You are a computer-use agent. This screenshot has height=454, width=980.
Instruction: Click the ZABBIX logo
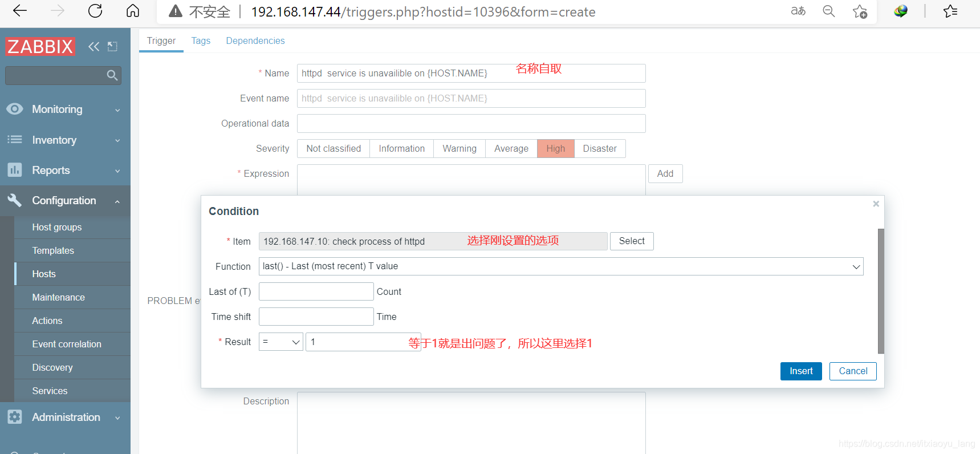(40, 46)
